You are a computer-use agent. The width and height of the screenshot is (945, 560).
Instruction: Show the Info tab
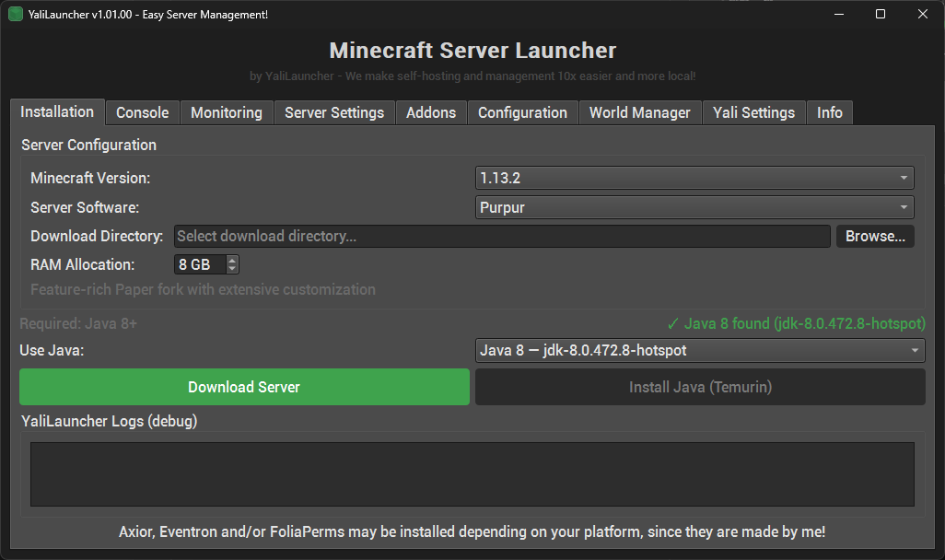click(829, 112)
